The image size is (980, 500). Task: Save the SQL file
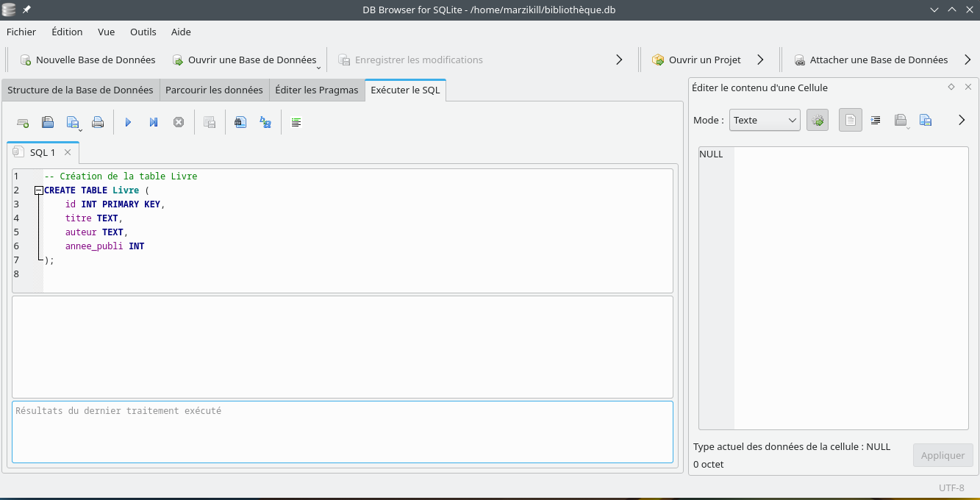click(x=73, y=123)
